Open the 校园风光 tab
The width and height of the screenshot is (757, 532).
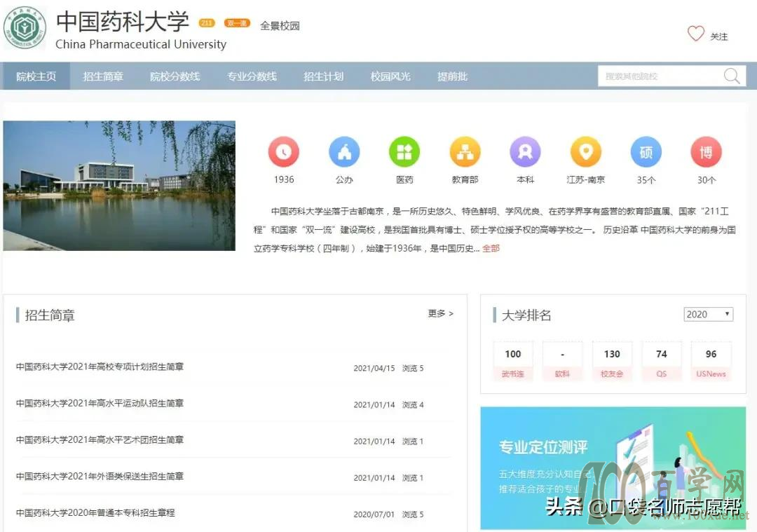click(x=390, y=76)
